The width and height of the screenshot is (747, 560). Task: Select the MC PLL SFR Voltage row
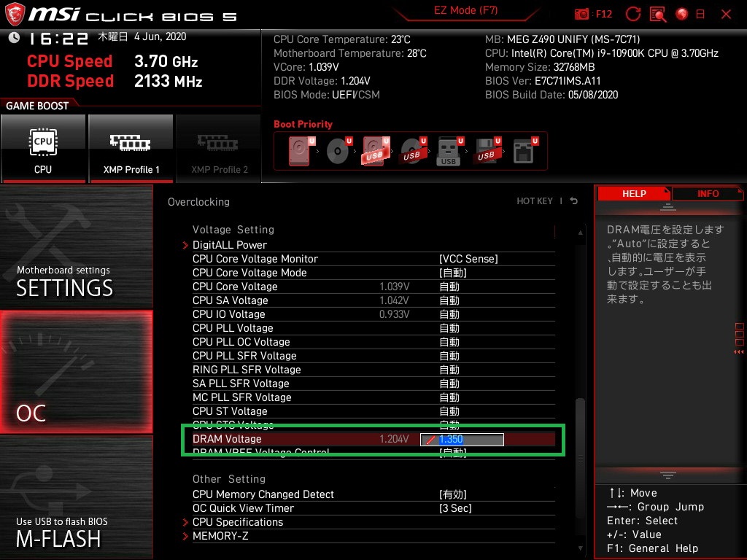pos(373,397)
